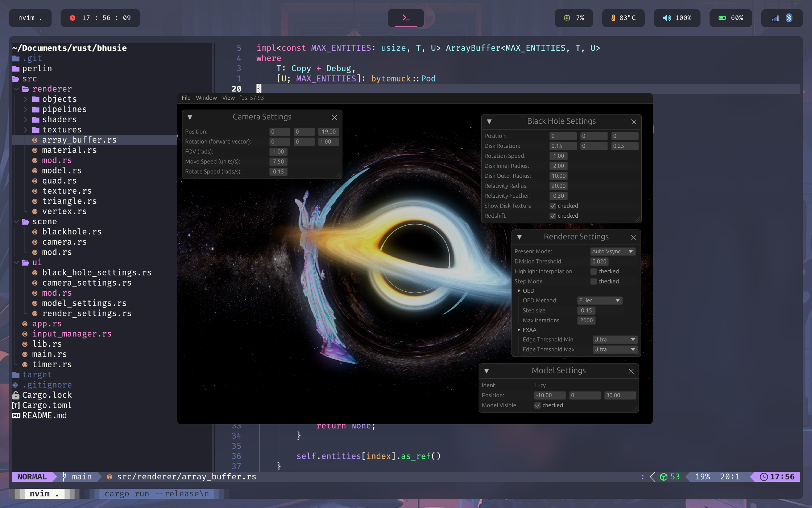812x508 pixels.
Task: Click the Rust file icon beside blackhole.rs
Action: [x=35, y=232]
